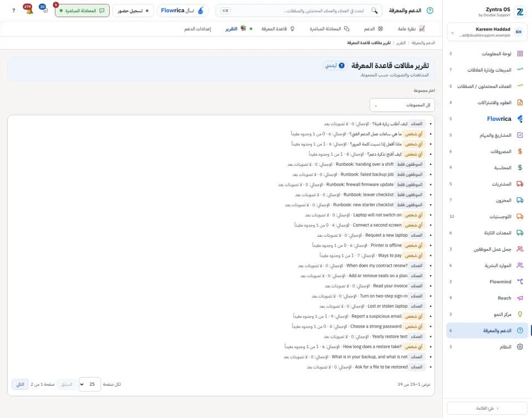Collapse the sidebar with طيّ القائمة
Viewport: 532px width, 418px height.
point(487,408)
